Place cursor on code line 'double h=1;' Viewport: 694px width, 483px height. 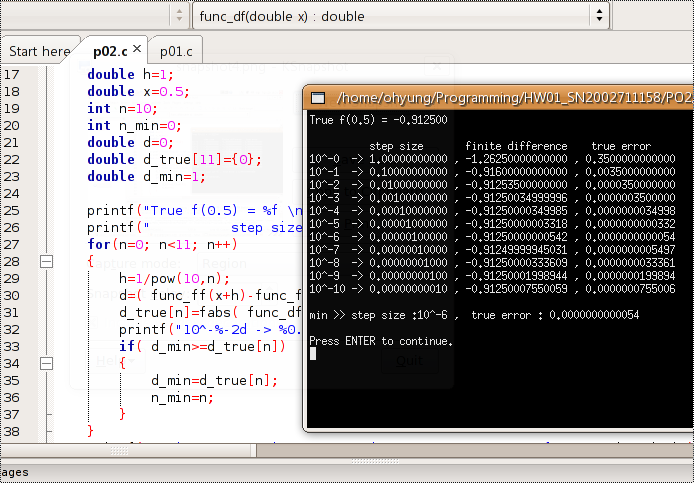point(131,74)
